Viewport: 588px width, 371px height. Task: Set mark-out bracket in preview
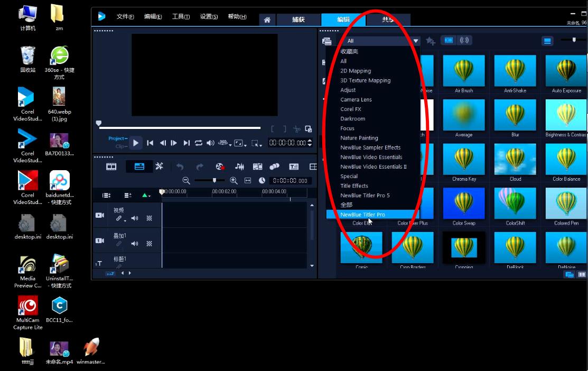click(x=285, y=129)
